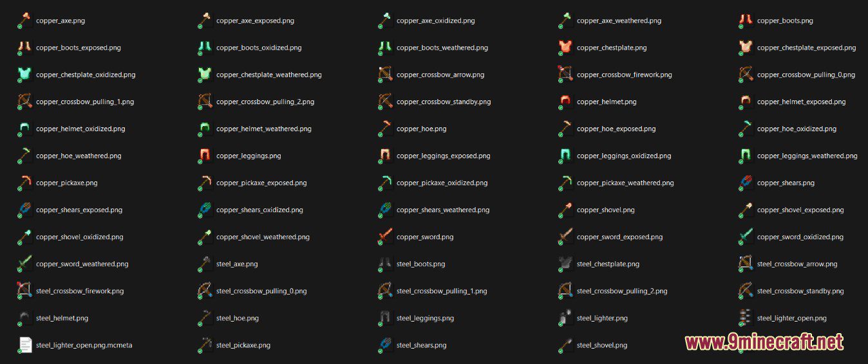
Task: Select the steel_chestplate.png icon
Action: (x=565, y=264)
